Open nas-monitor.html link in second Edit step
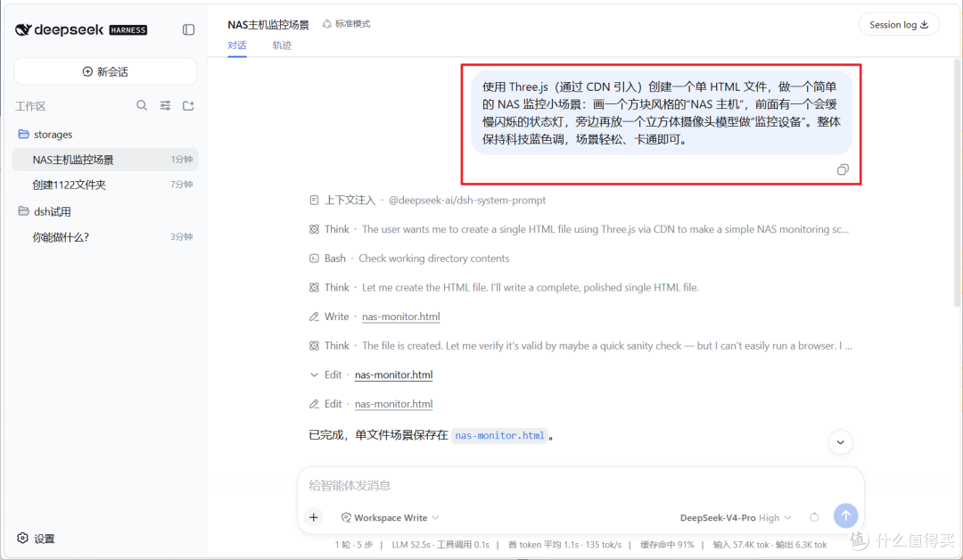This screenshot has height=560, width=963. 394,404
